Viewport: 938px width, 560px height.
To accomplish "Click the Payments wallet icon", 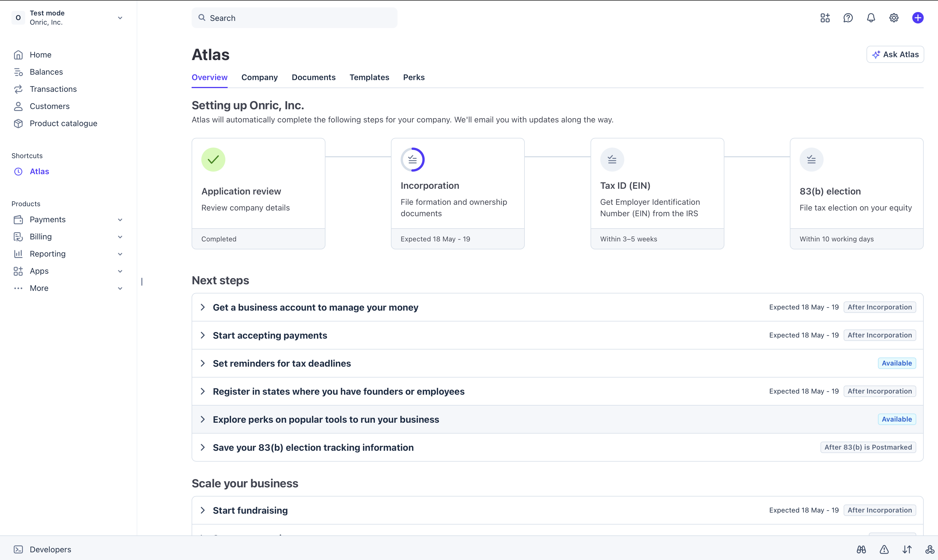I will tap(18, 219).
